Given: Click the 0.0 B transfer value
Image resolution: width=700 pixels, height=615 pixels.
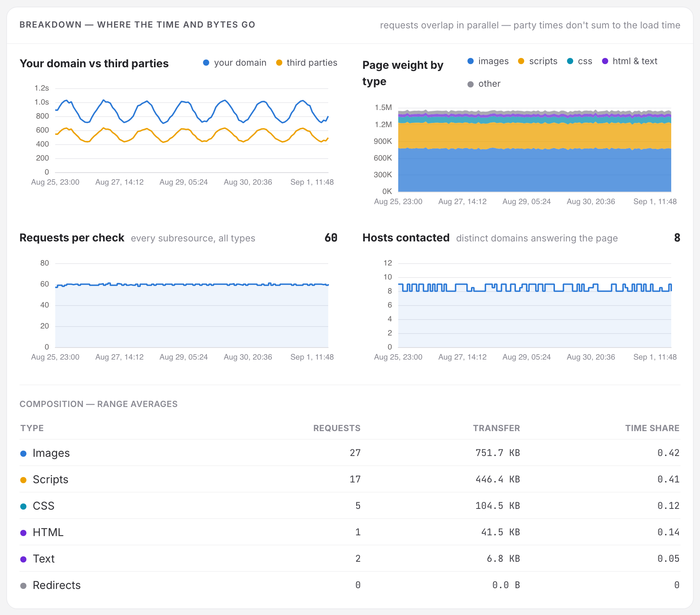Looking at the screenshot, I should [506, 585].
